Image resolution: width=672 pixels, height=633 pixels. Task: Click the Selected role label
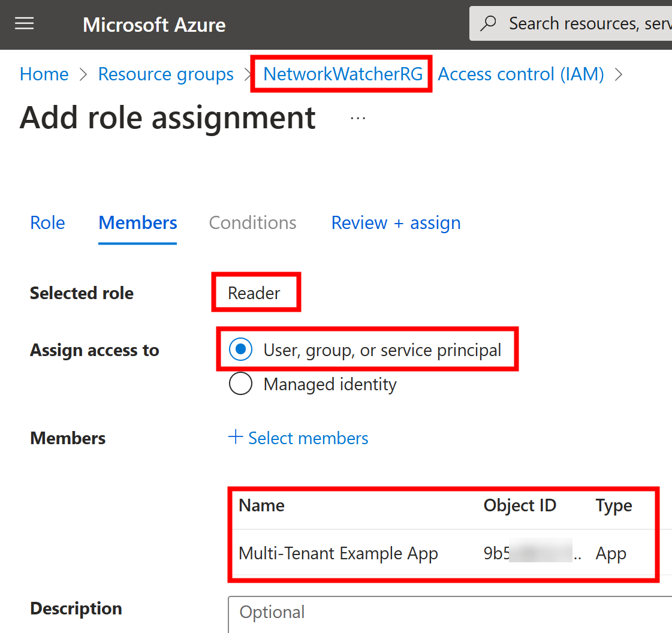pyautogui.click(x=82, y=293)
